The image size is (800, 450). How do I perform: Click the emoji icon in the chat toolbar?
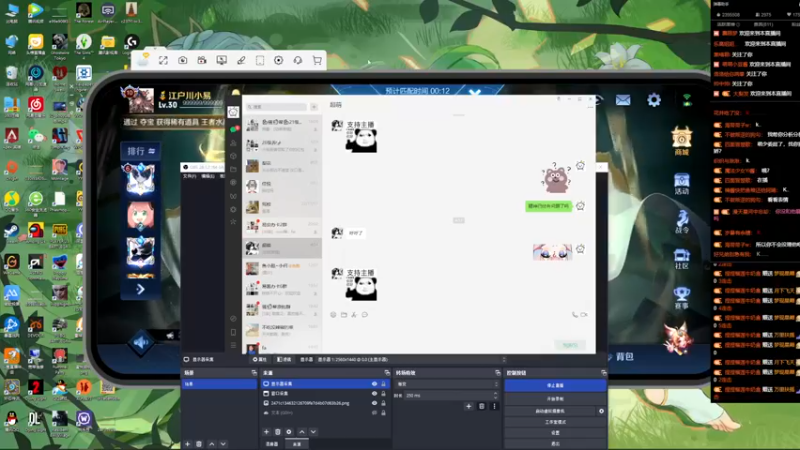click(x=333, y=315)
